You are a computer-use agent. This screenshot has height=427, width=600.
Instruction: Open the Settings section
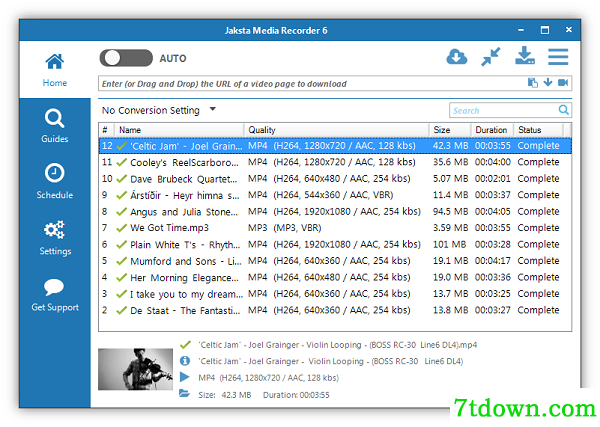55,238
